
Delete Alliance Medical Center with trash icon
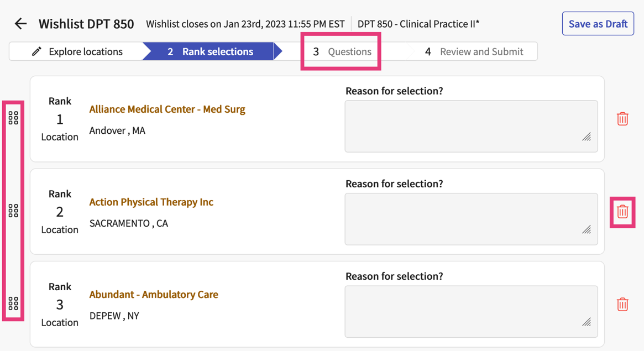click(622, 119)
